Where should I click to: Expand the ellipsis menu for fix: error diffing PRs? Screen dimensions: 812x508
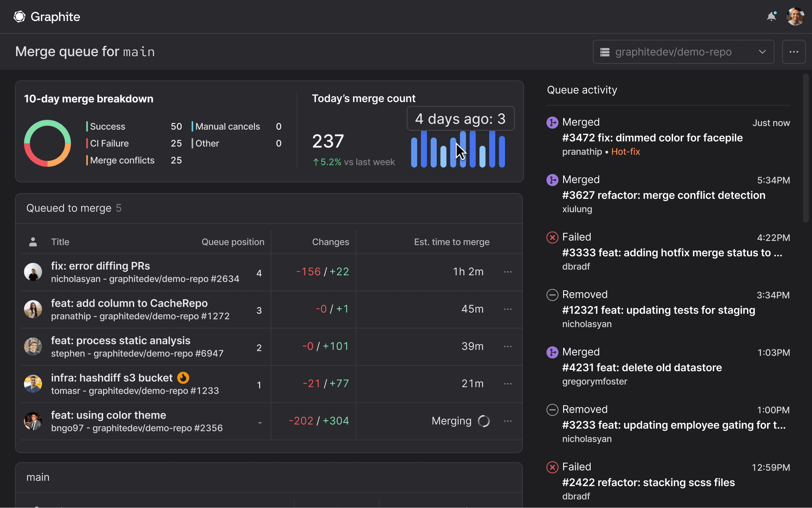point(508,272)
